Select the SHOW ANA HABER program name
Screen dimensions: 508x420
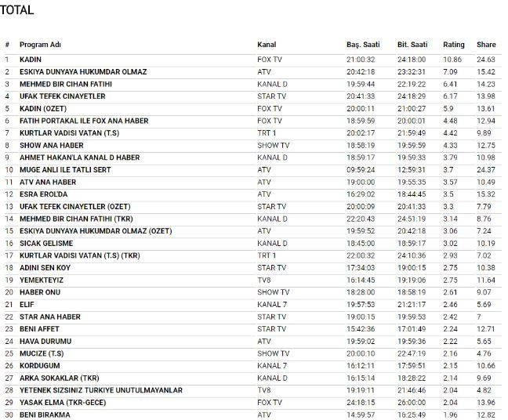(x=51, y=145)
